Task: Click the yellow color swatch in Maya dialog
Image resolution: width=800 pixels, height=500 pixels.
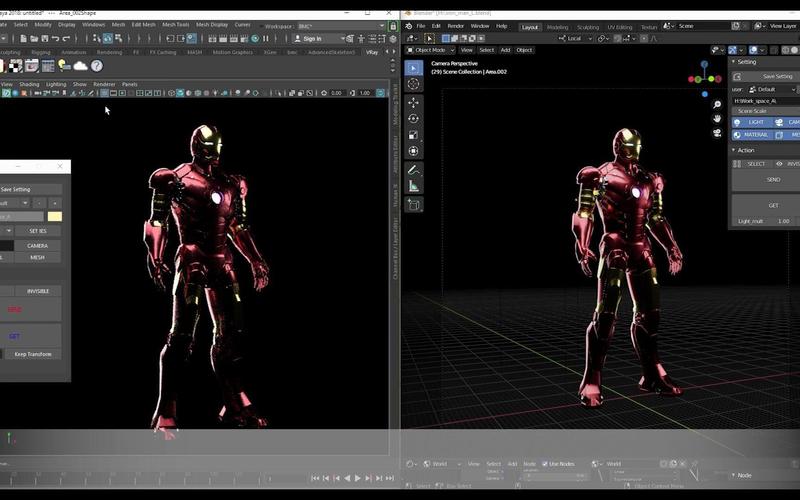Action: [54, 216]
